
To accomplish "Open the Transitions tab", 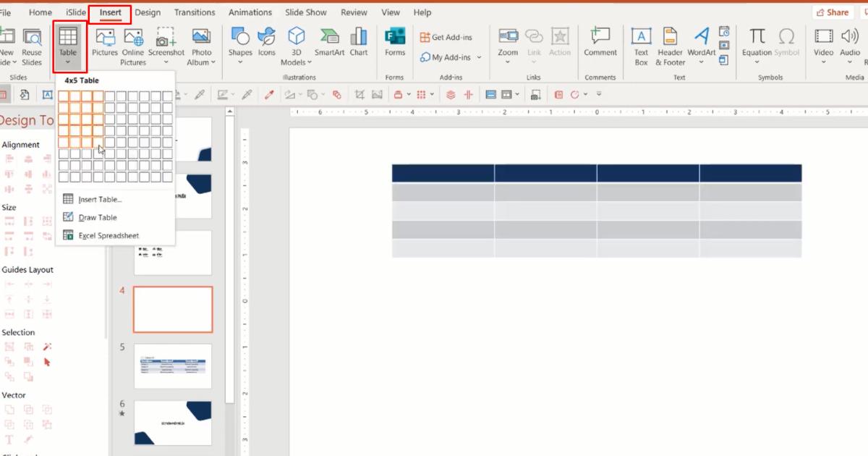I will pyautogui.click(x=195, y=12).
